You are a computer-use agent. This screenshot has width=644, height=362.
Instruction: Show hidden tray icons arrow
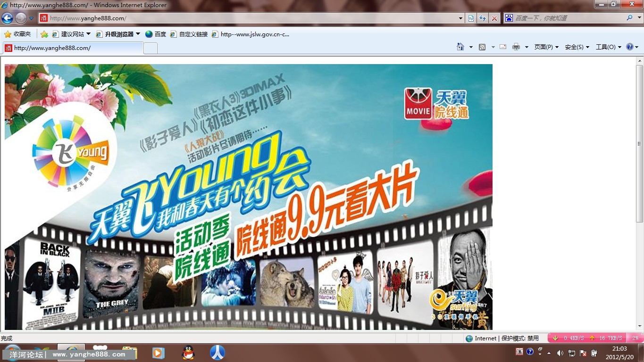click(x=549, y=353)
